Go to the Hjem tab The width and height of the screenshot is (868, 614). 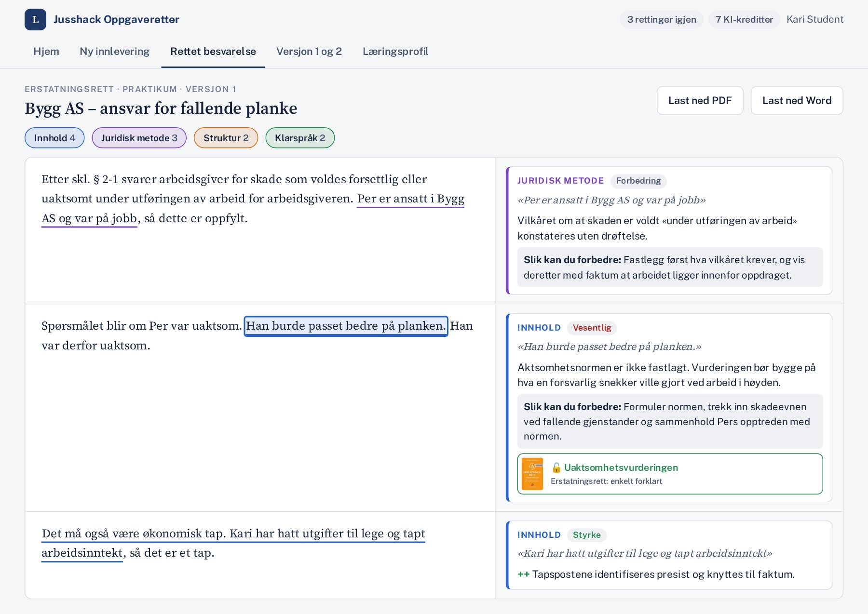(x=46, y=52)
